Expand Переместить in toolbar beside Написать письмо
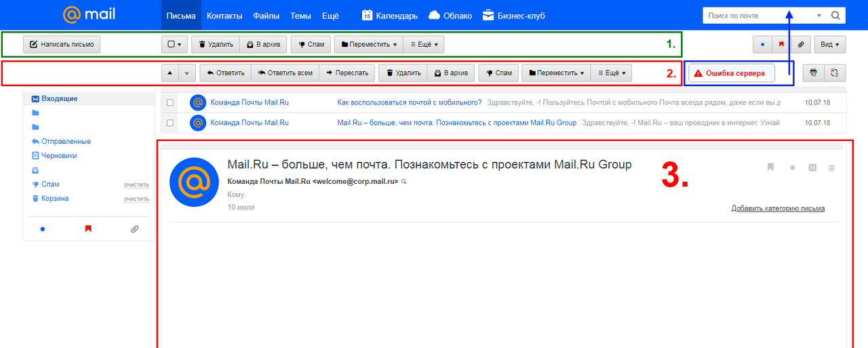 pyautogui.click(x=369, y=45)
